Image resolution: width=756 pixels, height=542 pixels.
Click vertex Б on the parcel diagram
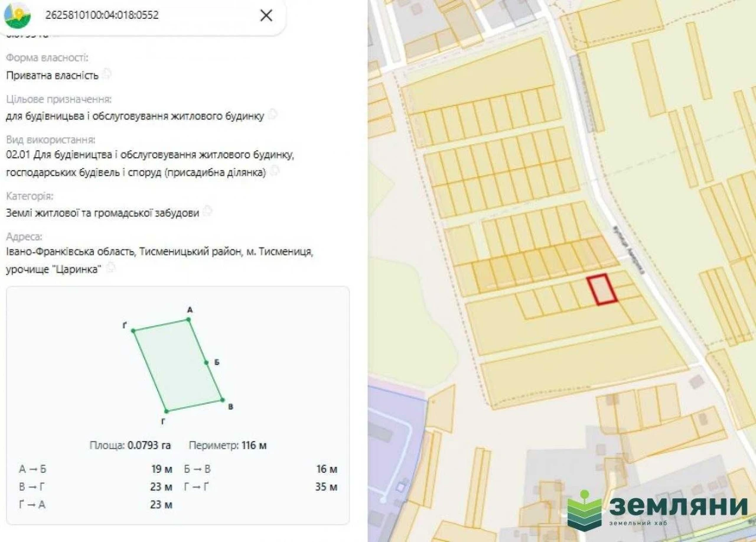click(207, 362)
